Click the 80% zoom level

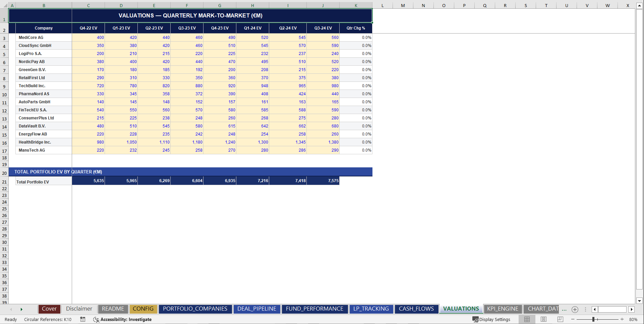coord(633,319)
